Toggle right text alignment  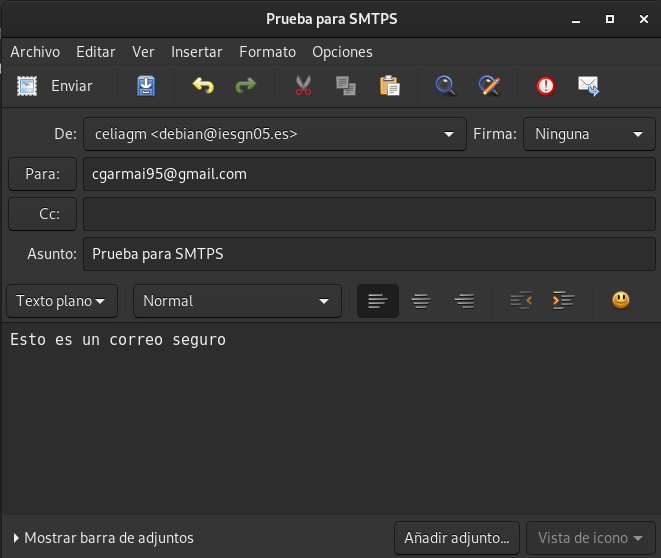coord(464,300)
